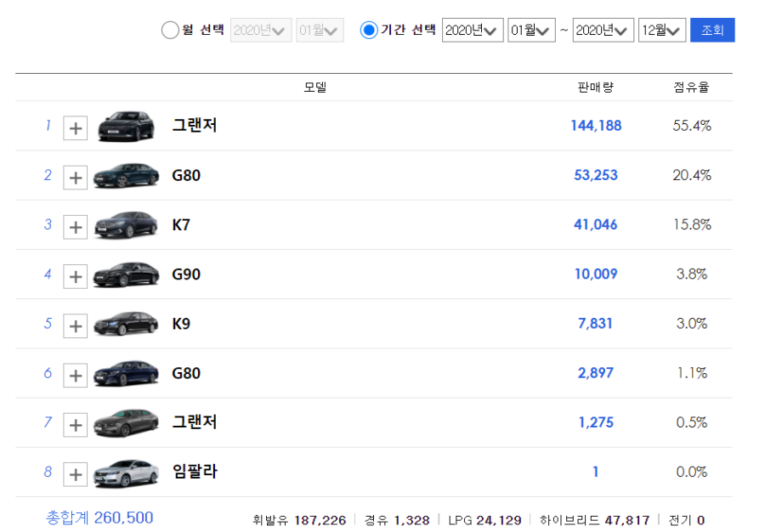This screenshot has width=765, height=532.
Task: Click the K9 car thumbnail
Action: 126,325
